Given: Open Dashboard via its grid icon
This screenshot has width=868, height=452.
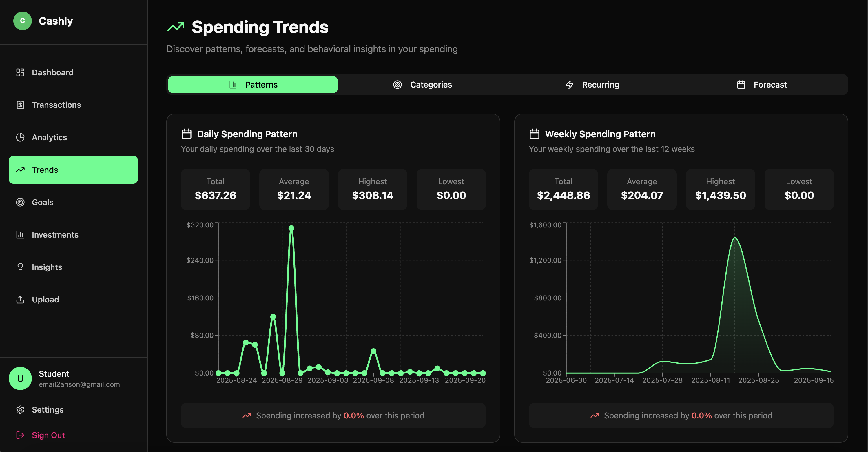Looking at the screenshot, I should [x=20, y=72].
